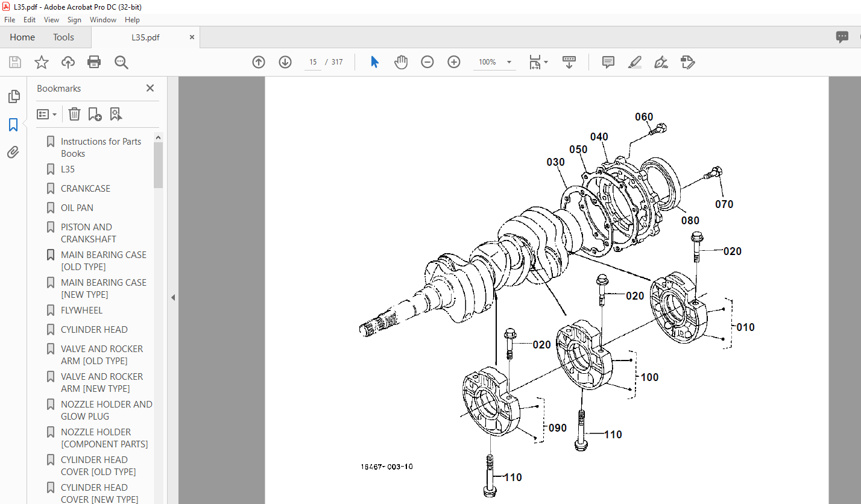Screen dimensions: 861x504
Task: Open the Edit menu
Action: [30, 20]
